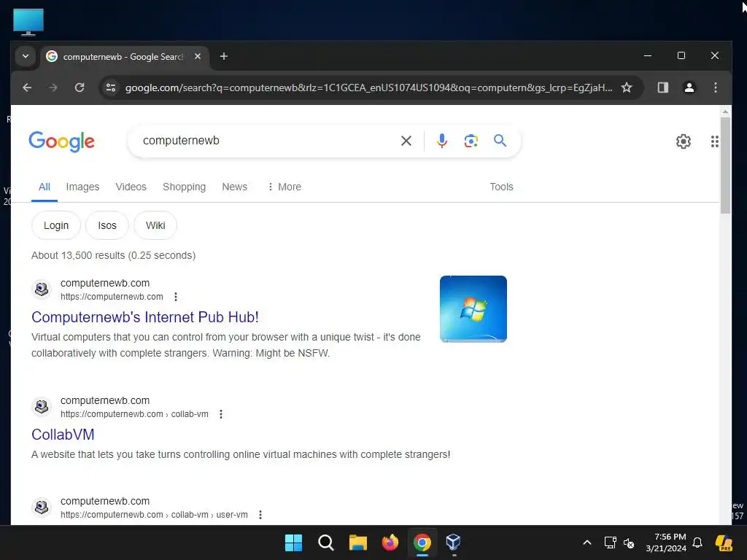Open File Explorer from the taskbar
Viewport: 747px width, 560px height.
click(x=357, y=542)
